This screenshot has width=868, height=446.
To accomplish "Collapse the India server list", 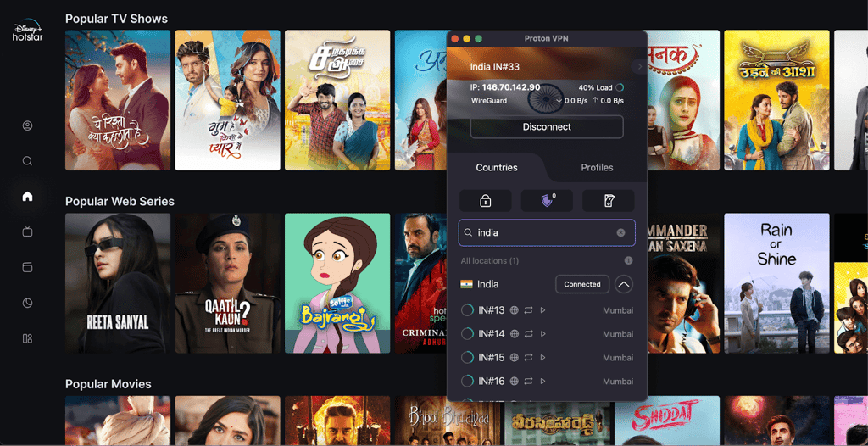I will 624,284.
